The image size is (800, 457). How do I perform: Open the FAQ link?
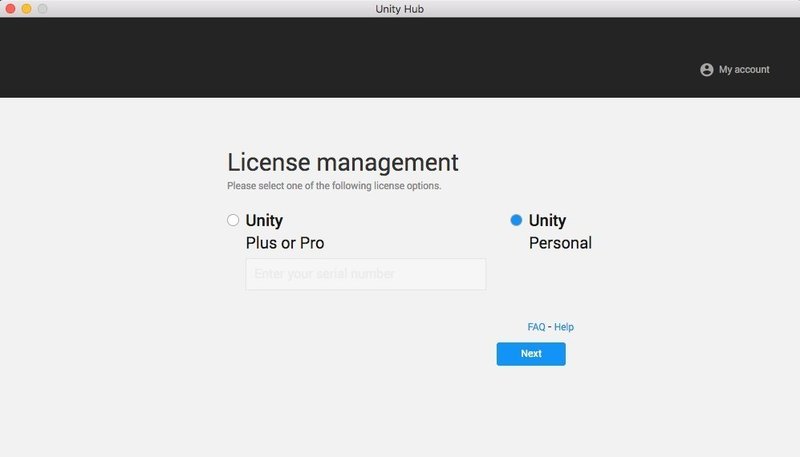tap(536, 327)
